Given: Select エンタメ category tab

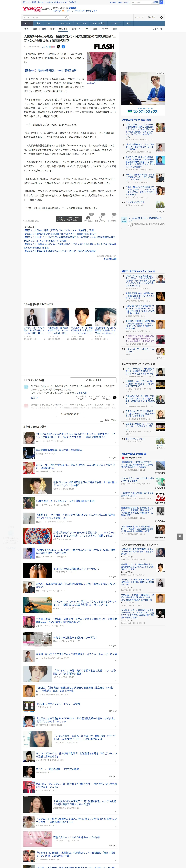Looking at the screenshot, I should 63,29.
